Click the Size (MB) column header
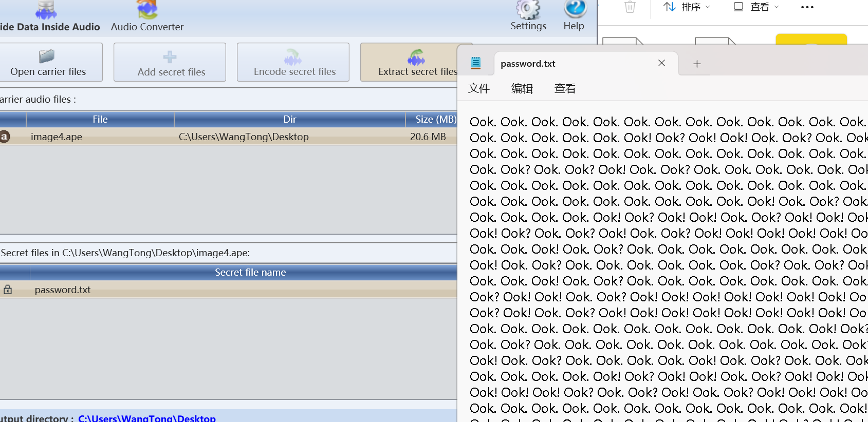This screenshot has width=868, height=422. [x=432, y=119]
